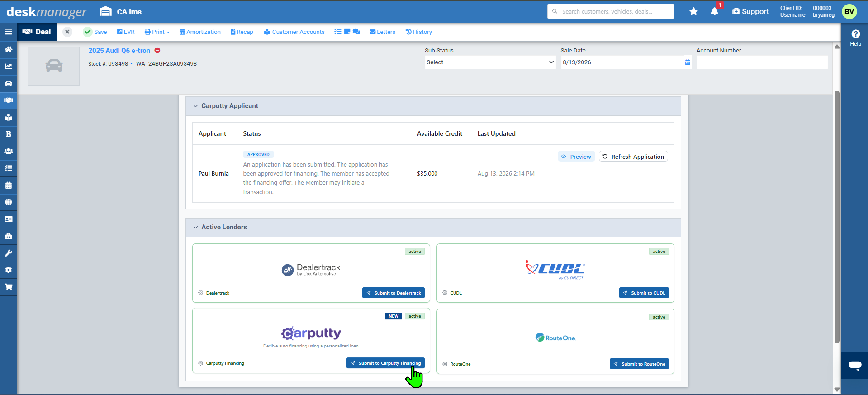868x395 pixels.
Task: Open Recap from the toolbar
Action: point(242,32)
